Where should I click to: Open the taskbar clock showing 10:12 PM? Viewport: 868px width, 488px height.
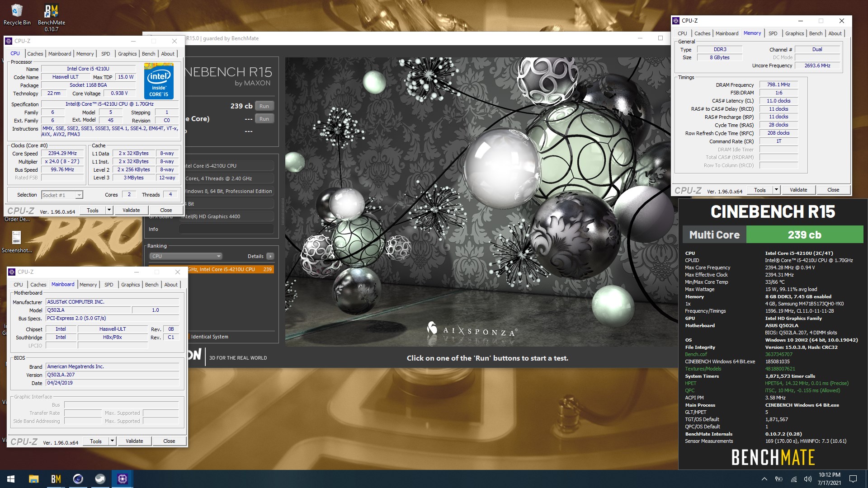click(x=829, y=479)
